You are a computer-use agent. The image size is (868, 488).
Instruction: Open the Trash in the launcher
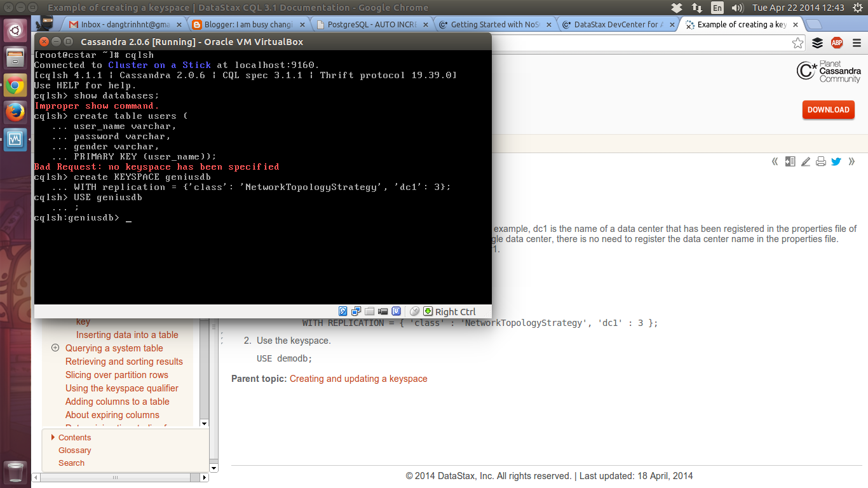click(x=15, y=473)
